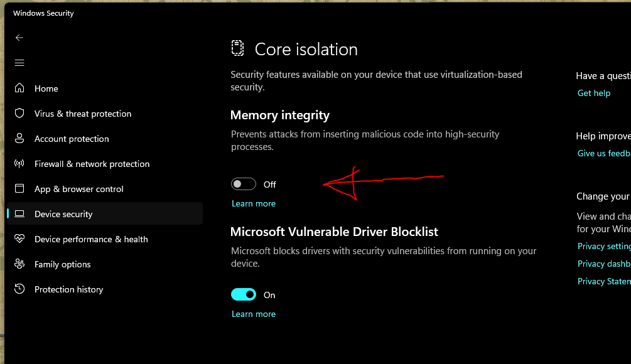This screenshot has height=364, width=631.
Task: Click the Home house icon
Action: pos(19,88)
